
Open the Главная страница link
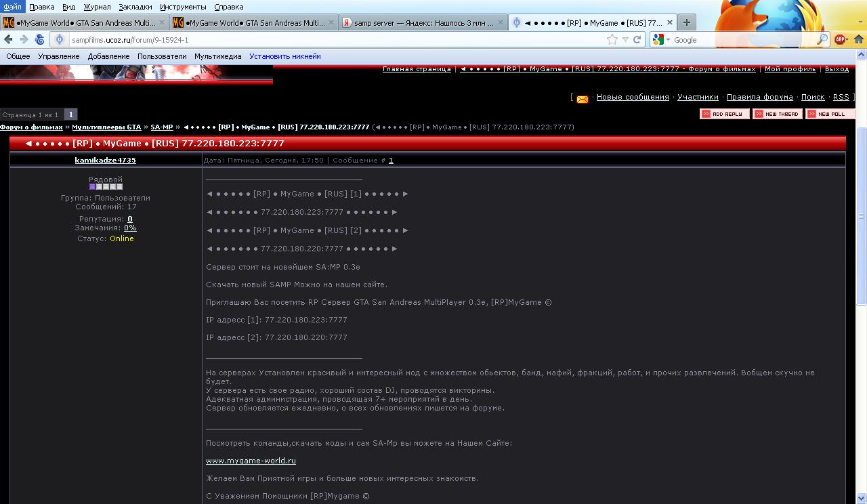point(417,69)
